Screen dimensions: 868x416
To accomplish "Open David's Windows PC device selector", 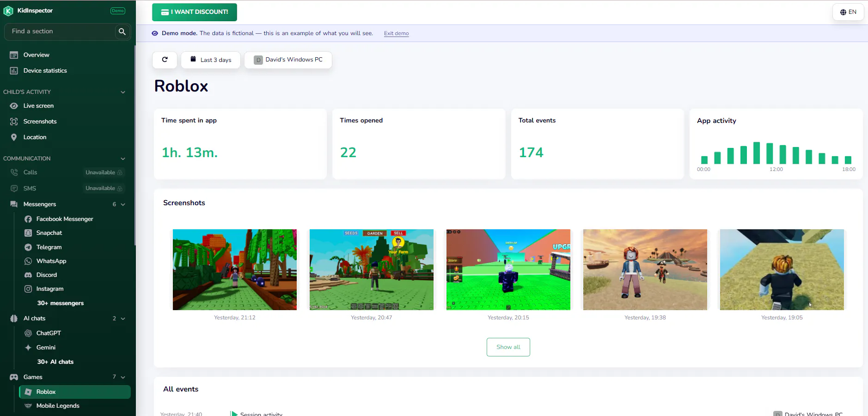I will coord(288,60).
